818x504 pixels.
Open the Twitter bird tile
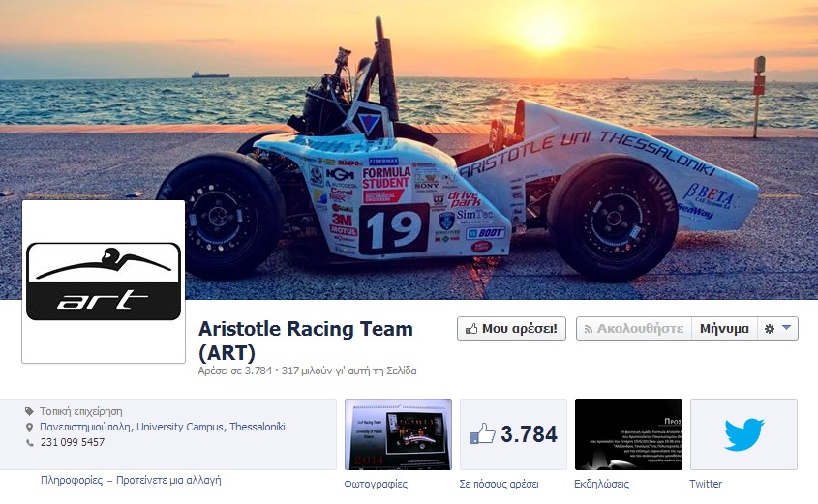point(743,434)
